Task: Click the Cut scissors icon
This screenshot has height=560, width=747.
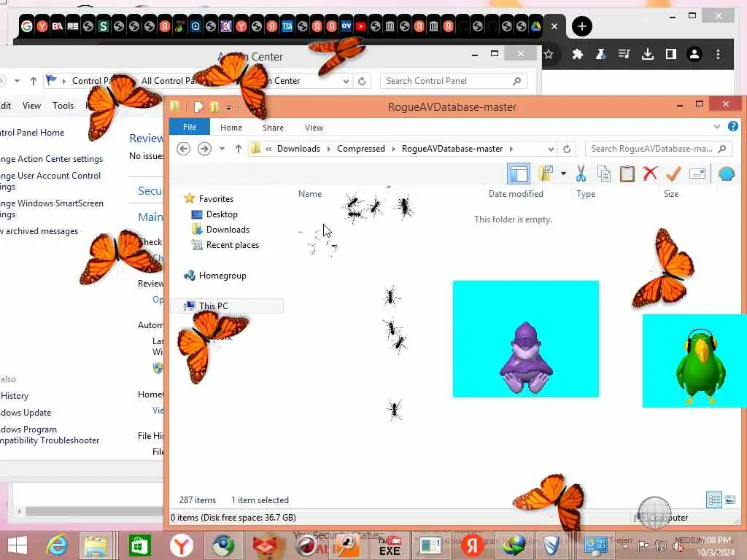Action: click(x=581, y=174)
